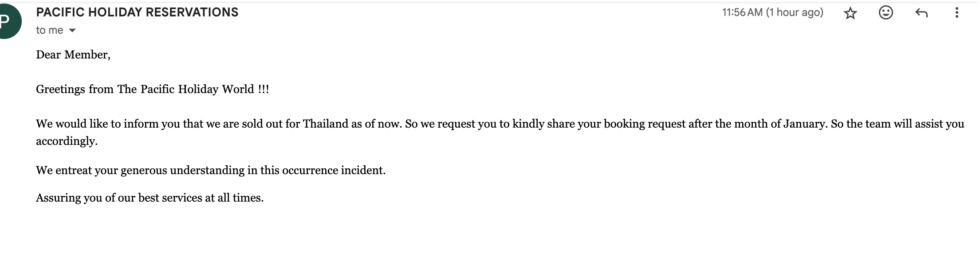Image resolution: width=980 pixels, height=253 pixels.
Task: Add an emoji reaction to the email
Action: (x=886, y=13)
